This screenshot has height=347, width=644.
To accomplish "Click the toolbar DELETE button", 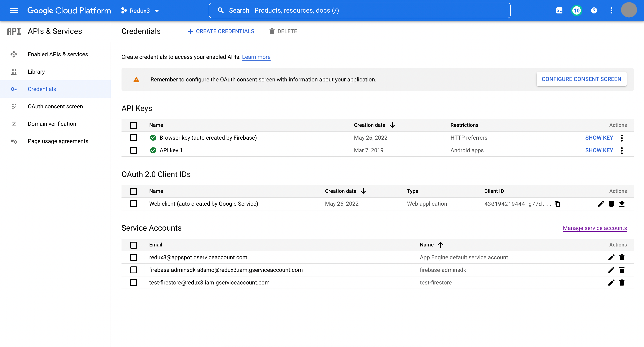I will [283, 31].
